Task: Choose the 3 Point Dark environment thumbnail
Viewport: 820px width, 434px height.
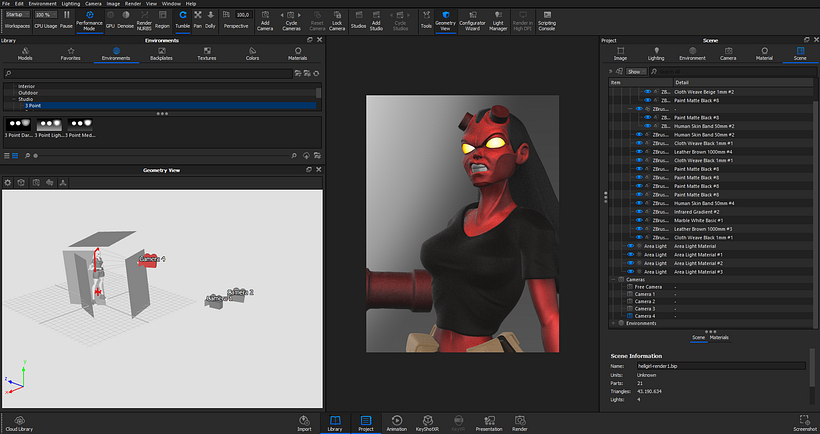Action: [18, 128]
